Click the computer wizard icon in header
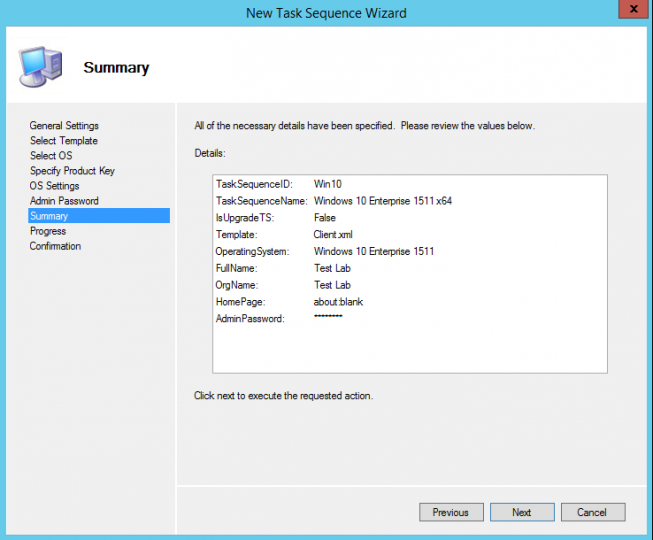The image size is (653, 540). pos(40,67)
